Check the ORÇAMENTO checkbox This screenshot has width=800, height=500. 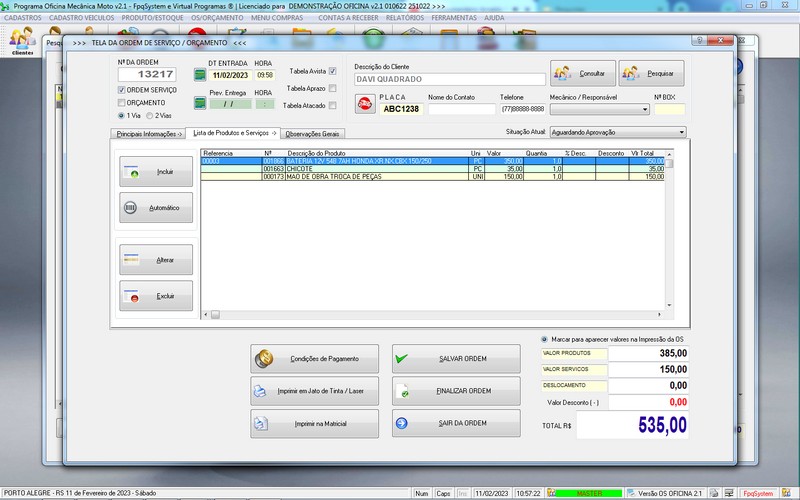pyautogui.click(x=121, y=103)
